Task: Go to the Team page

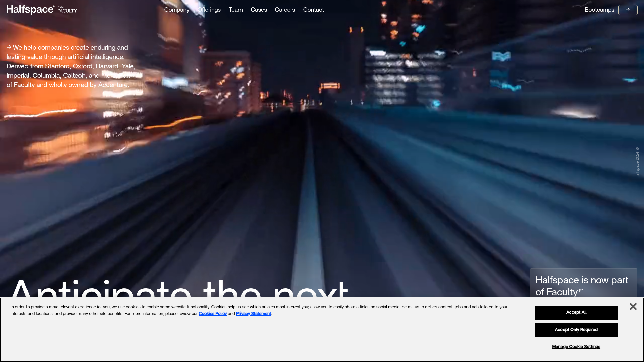Action: pyautogui.click(x=235, y=10)
